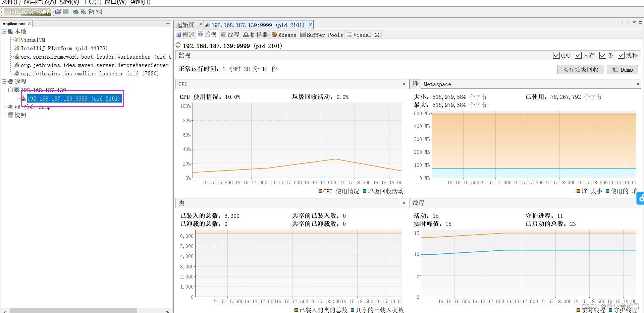644x313 pixels.
Task: Click the 远程 remote hosts icon
Action: click(11, 81)
